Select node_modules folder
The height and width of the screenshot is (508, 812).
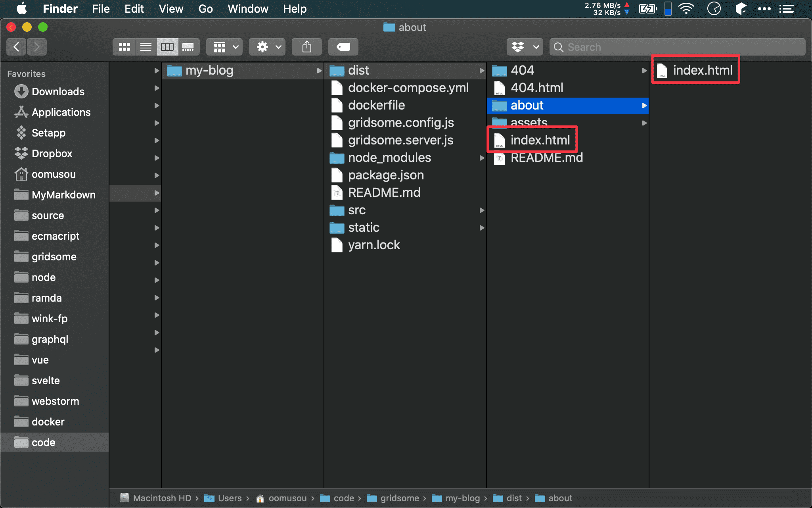click(x=405, y=158)
